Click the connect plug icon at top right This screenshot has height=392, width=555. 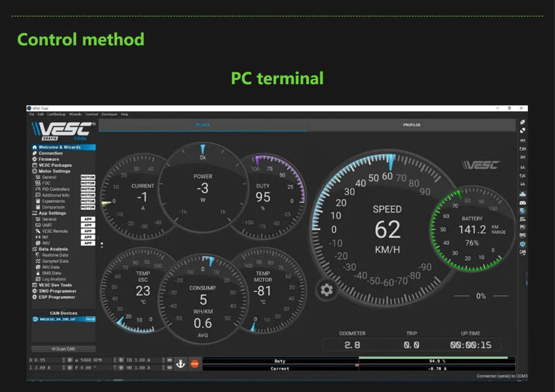point(523,122)
